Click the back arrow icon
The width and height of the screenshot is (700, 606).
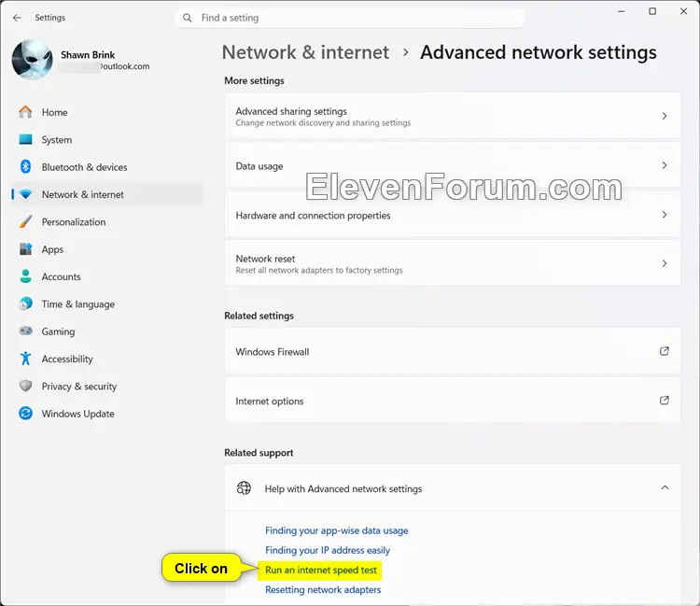tap(17, 18)
